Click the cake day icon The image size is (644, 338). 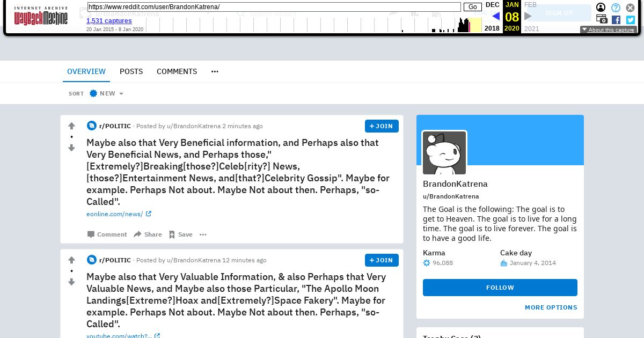pos(504,263)
